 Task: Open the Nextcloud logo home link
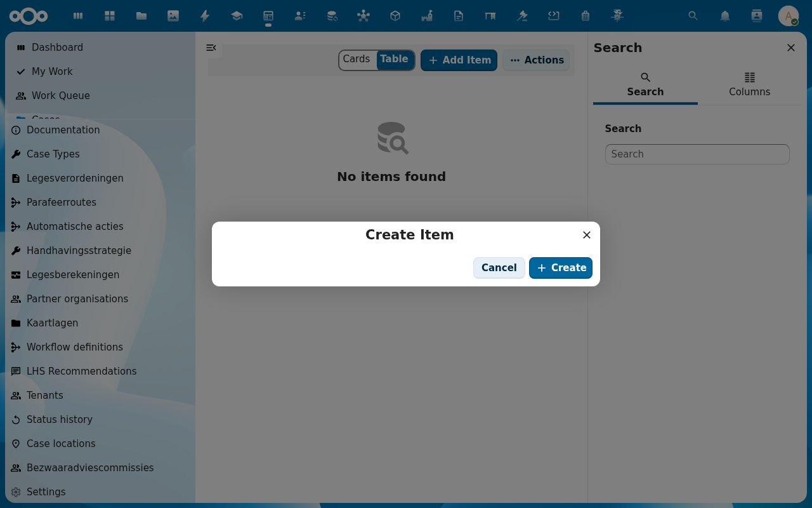point(29,16)
